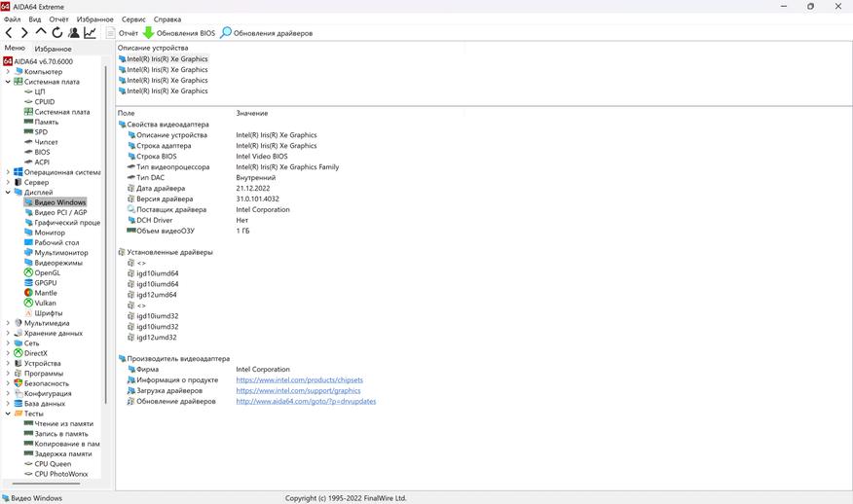Viewport: 853px width, 504px height.
Task: Open the aida64.com driver updates link
Action: [x=306, y=401]
